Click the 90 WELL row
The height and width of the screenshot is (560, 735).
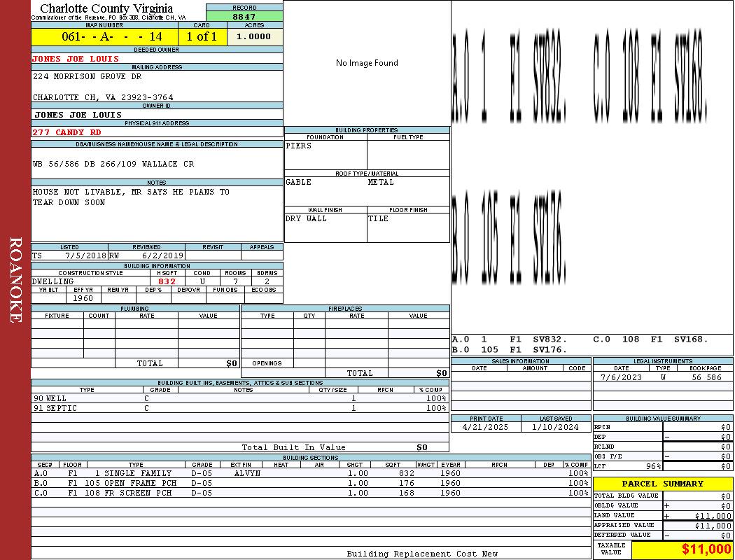[x=240, y=398]
